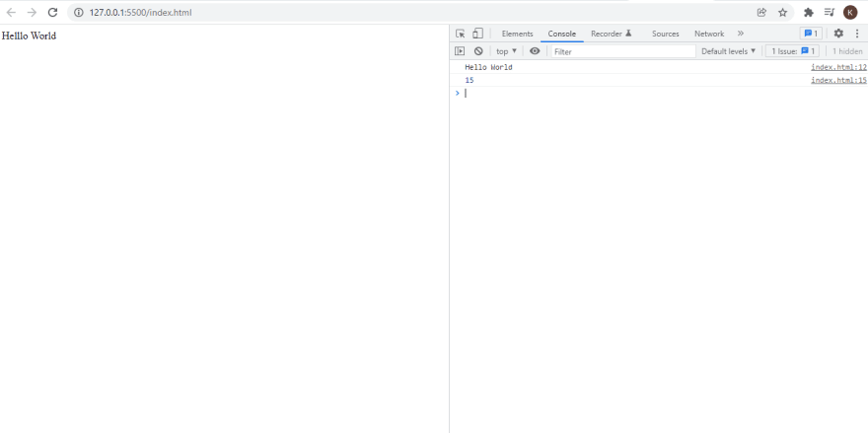Open the Sources tab
The width and height of the screenshot is (868, 433).
(666, 34)
